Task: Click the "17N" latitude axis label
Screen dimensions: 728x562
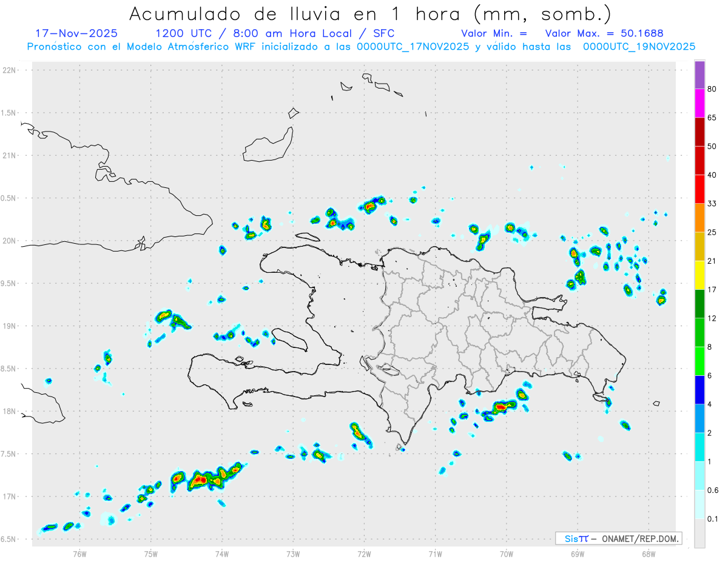Action: pyautogui.click(x=10, y=497)
